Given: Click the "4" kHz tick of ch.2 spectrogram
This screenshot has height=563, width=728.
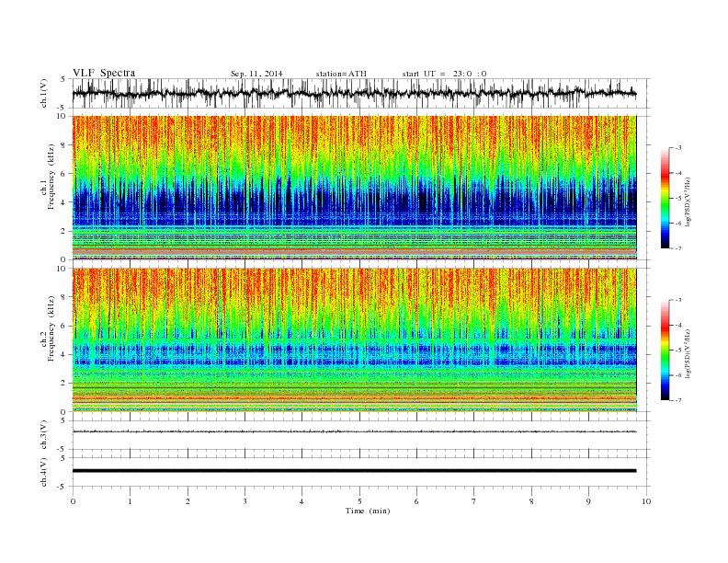Looking at the screenshot, I should [63, 354].
